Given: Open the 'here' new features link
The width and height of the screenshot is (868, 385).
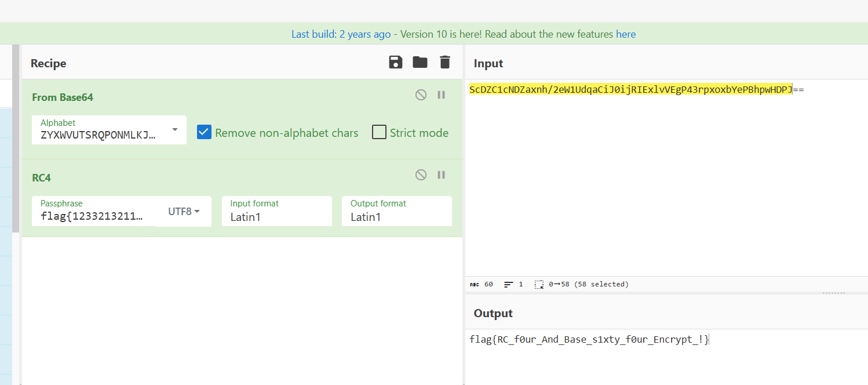Looking at the screenshot, I should pyautogui.click(x=626, y=34).
